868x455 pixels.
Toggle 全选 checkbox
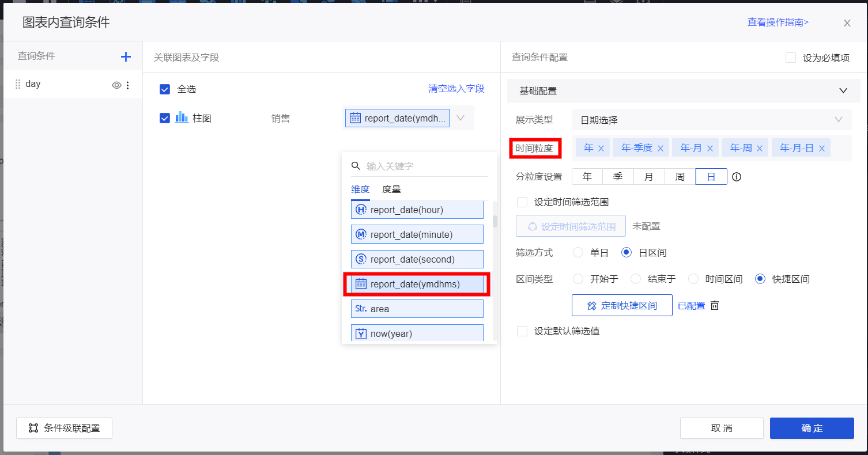165,89
